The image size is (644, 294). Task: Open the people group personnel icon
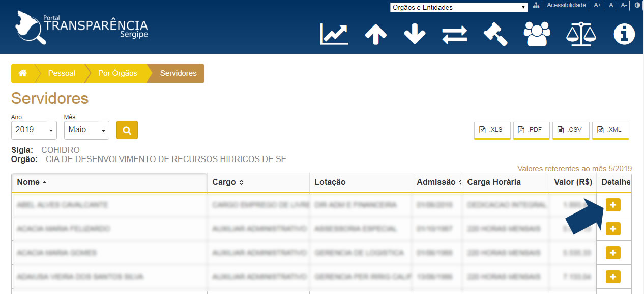pyautogui.click(x=537, y=34)
